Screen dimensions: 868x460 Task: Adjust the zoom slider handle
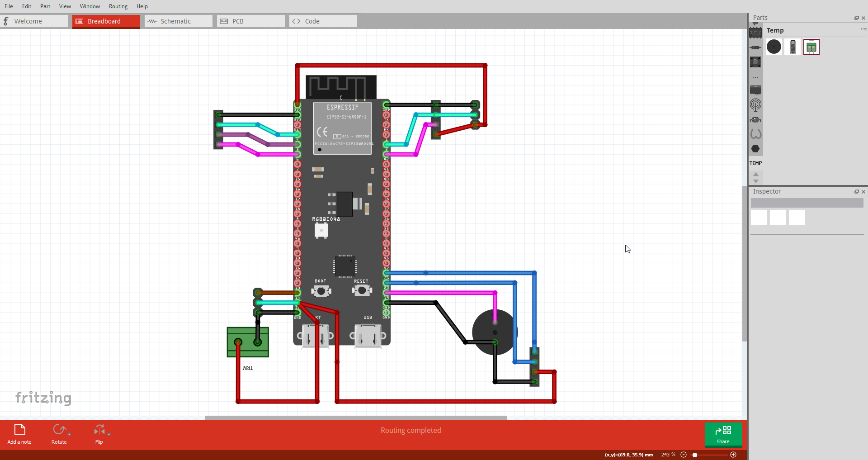[695, 455]
